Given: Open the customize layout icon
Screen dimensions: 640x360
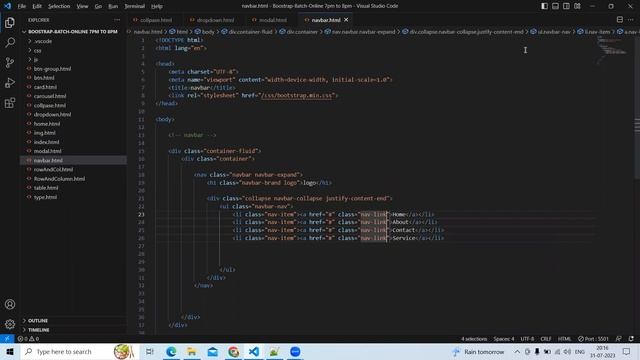Looking at the screenshot, I should tap(578, 6).
